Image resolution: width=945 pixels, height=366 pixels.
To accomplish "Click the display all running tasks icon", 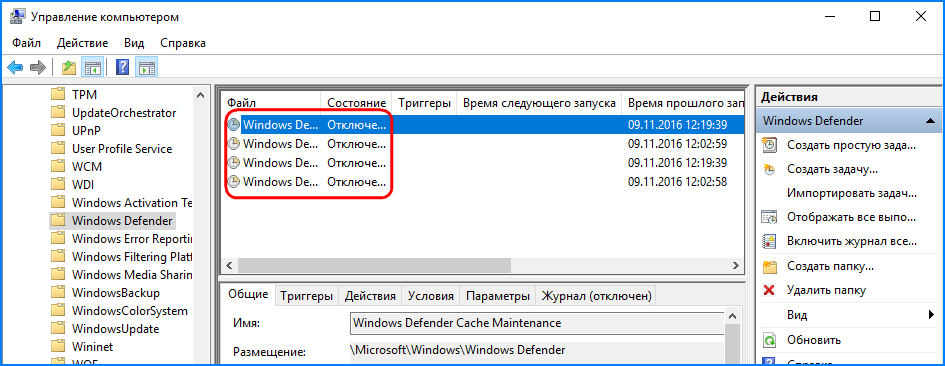I will pos(769,217).
